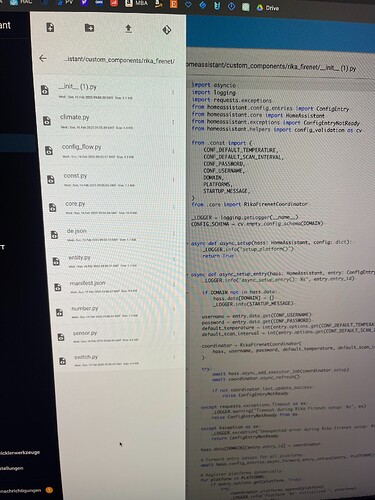Open the git diamond icon
This screenshot has width=375, height=500.
pyautogui.click(x=167, y=30)
